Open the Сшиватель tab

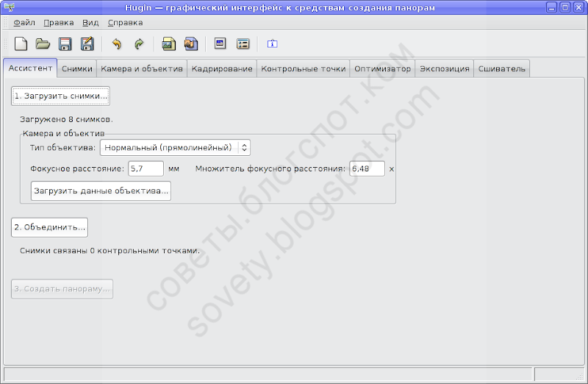pos(502,68)
